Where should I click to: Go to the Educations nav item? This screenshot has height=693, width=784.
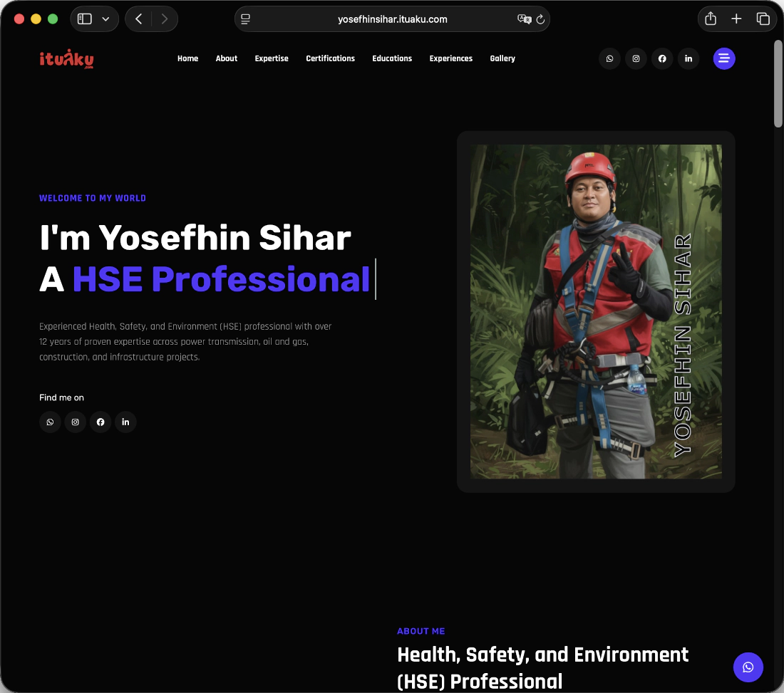click(x=392, y=58)
